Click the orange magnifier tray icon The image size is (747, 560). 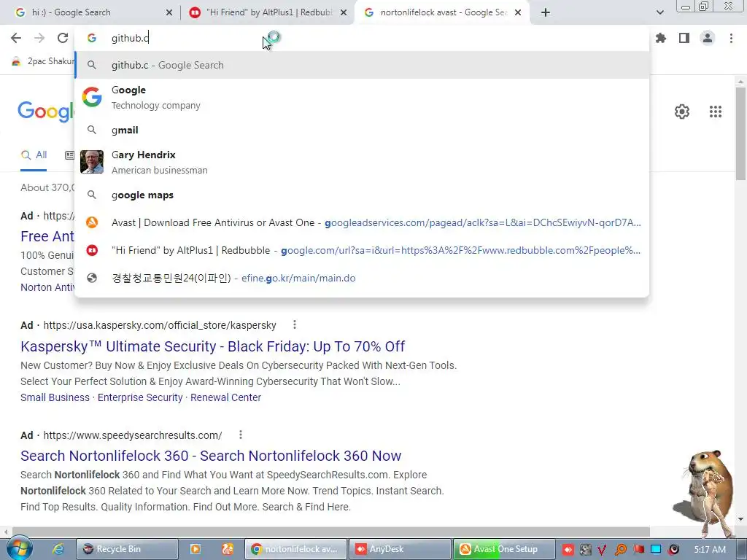coord(620,550)
